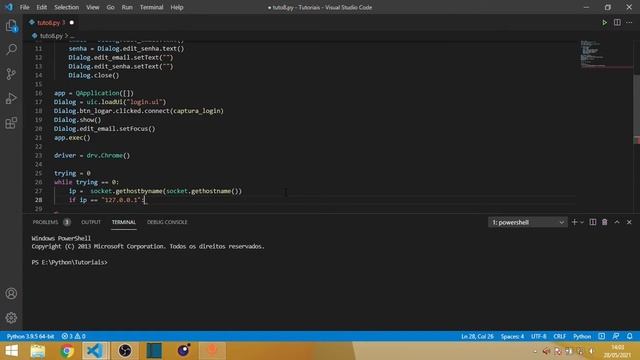Switch to the Debug Console tab
The image size is (640, 360).
167,222
